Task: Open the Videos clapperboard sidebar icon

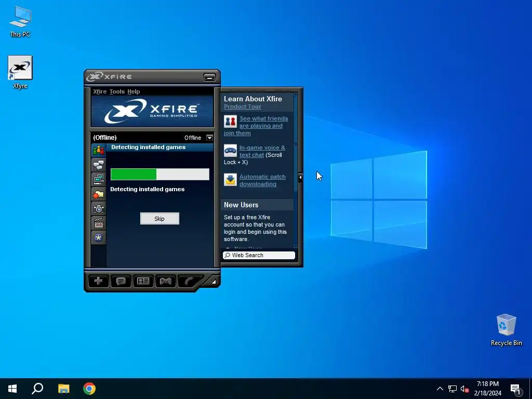Action: pos(98,223)
